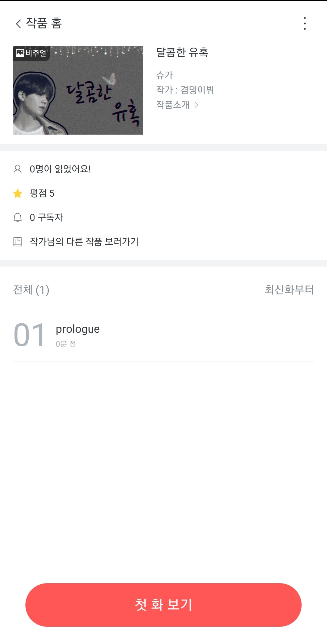Image resolution: width=327 pixels, height=644 pixels.
Task: Tap the book icon for author's works
Action: 18,242
